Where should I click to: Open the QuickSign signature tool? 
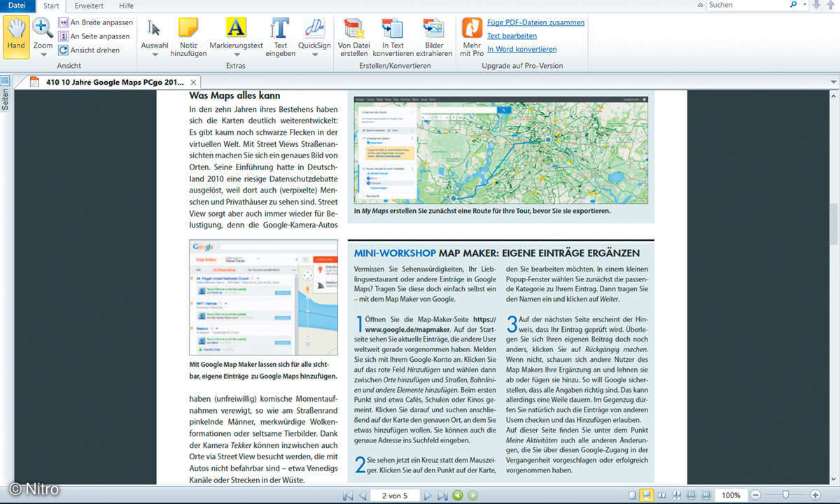[314, 34]
